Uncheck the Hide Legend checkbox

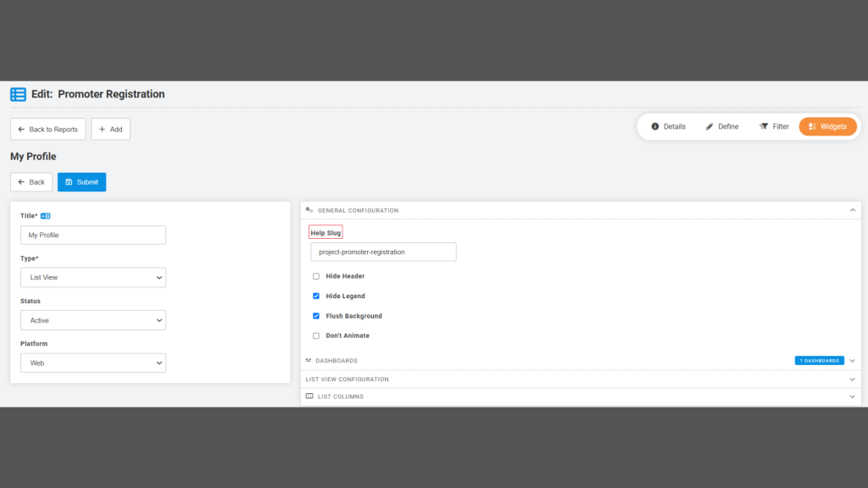tap(316, 296)
